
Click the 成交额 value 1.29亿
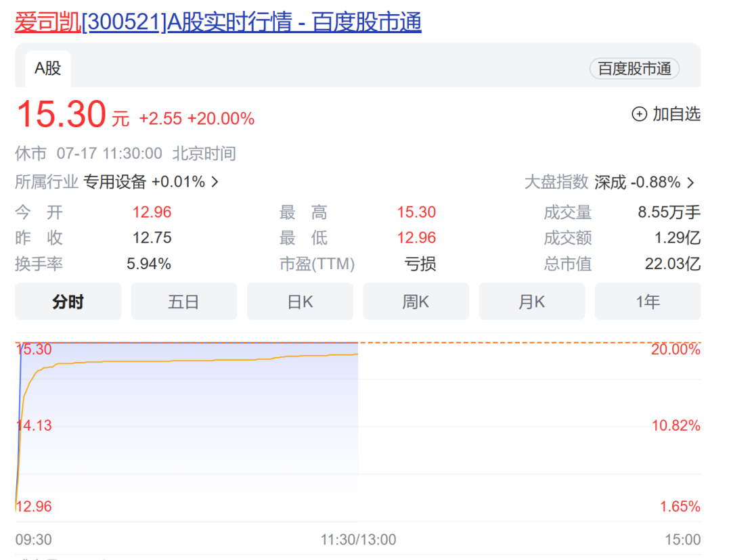point(678,237)
